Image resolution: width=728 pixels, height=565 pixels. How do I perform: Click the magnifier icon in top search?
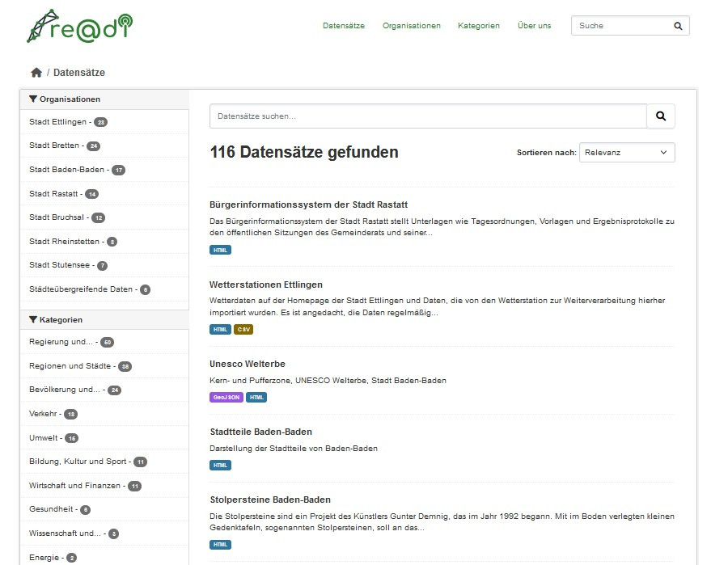coord(678,26)
